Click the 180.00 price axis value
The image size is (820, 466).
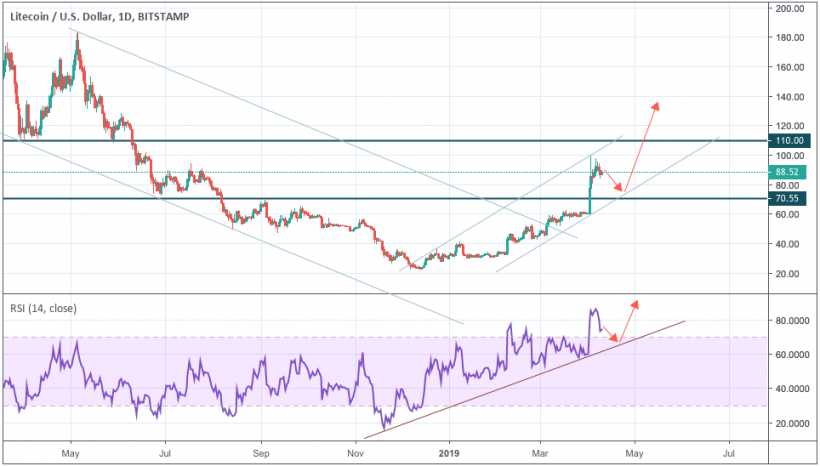(790, 38)
